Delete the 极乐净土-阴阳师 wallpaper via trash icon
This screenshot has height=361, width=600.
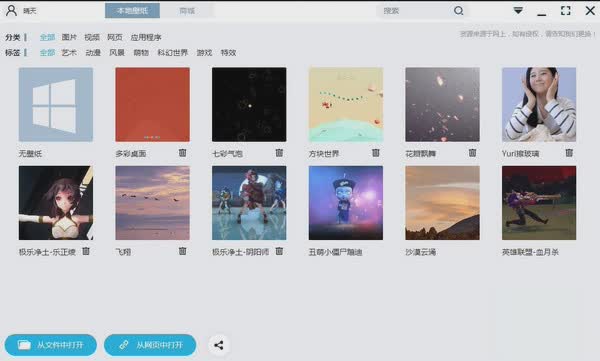pos(279,251)
